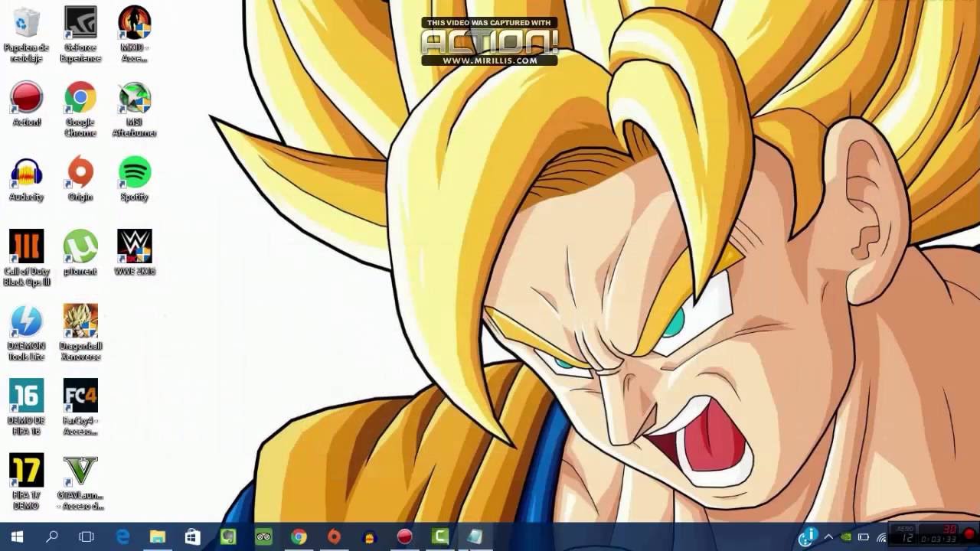Screen dimensions: 980x551
Task: Open Camtasia from the taskbar
Action: 439,536
